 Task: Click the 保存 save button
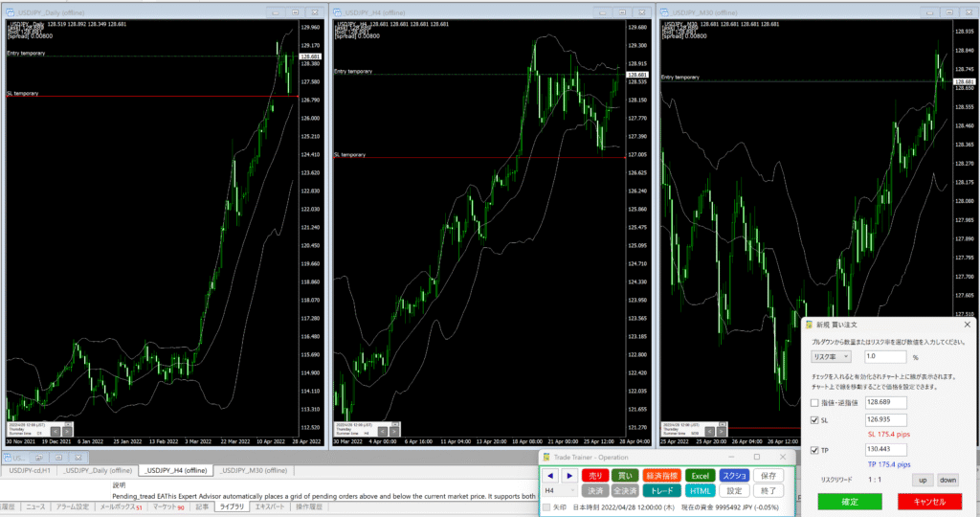tap(768, 476)
